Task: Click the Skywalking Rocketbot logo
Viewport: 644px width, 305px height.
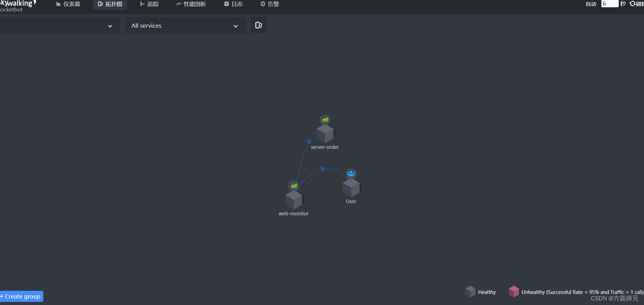Action: 17,6
